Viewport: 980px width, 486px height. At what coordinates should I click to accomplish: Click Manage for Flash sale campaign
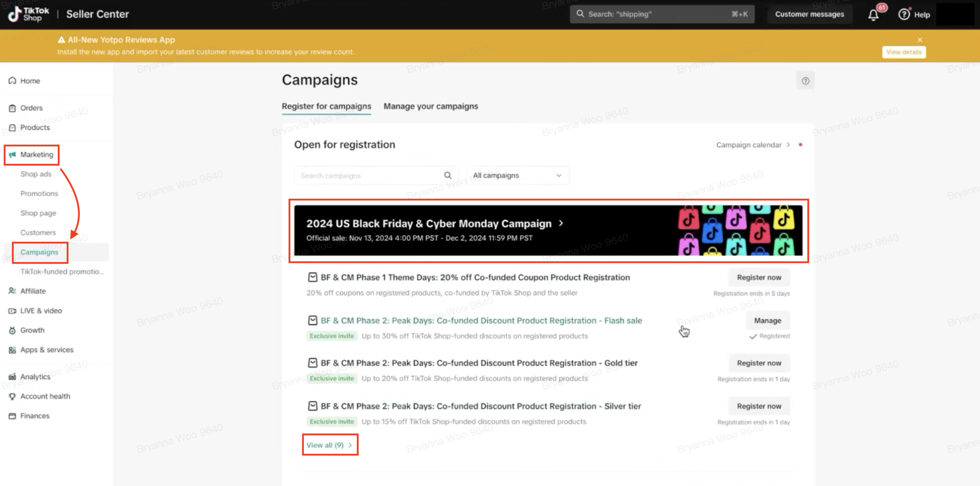point(767,321)
